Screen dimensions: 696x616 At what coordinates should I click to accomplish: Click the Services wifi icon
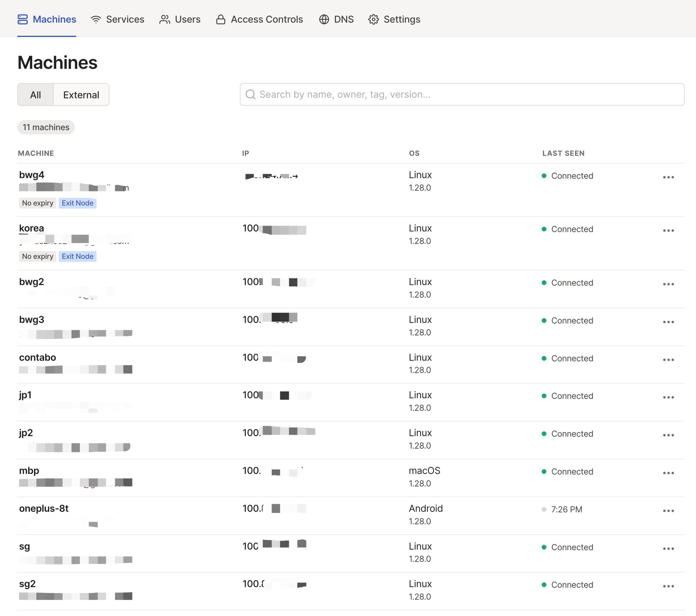tap(96, 19)
